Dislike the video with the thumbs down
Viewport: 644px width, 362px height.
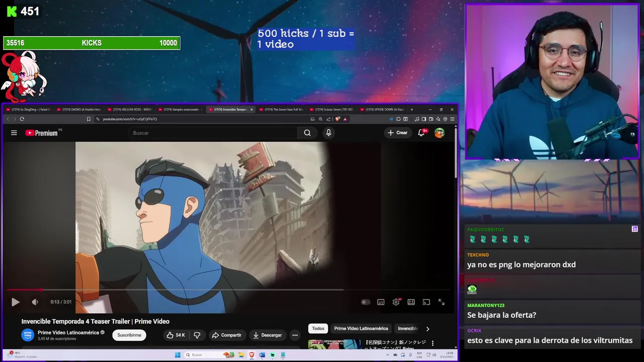pyautogui.click(x=197, y=335)
